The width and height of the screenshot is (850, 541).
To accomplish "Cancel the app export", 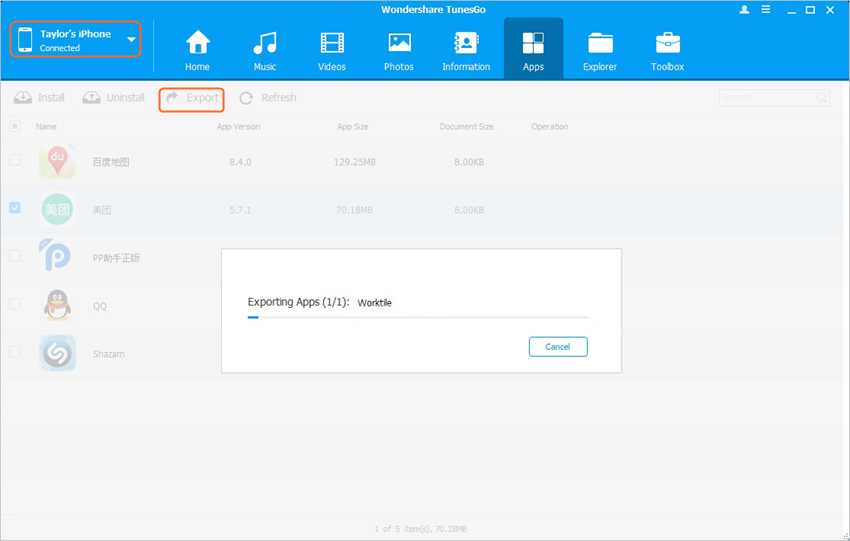I will pos(558,347).
